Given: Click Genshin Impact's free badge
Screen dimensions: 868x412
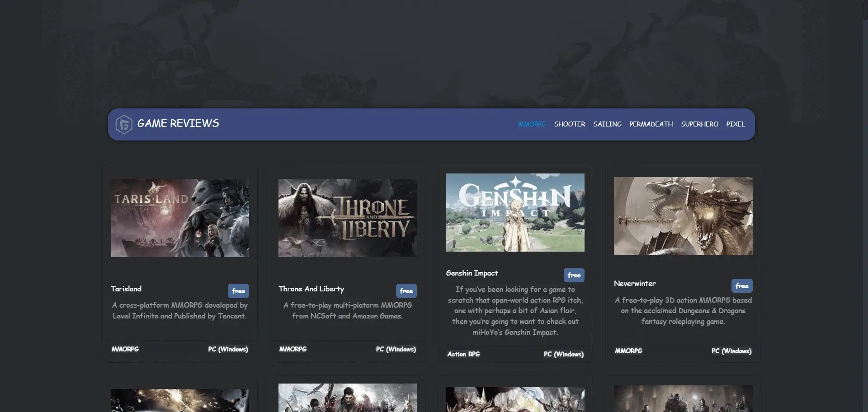Looking at the screenshot, I should tap(574, 275).
